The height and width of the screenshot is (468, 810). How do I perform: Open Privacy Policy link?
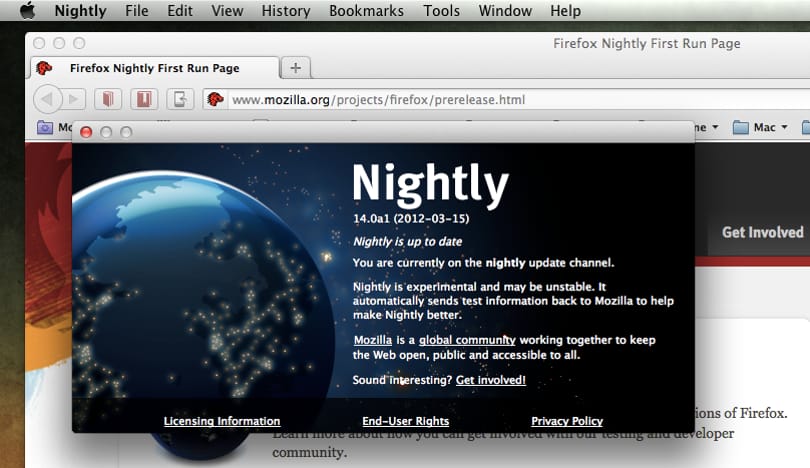click(x=567, y=421)
